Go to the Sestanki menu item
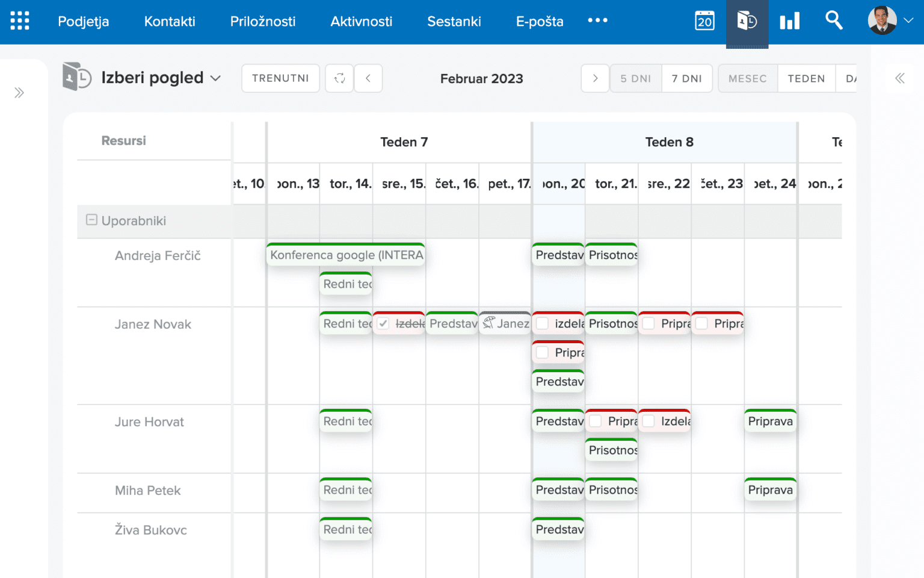This screenshot has height=578, width=924. click(x=454, y=22)
